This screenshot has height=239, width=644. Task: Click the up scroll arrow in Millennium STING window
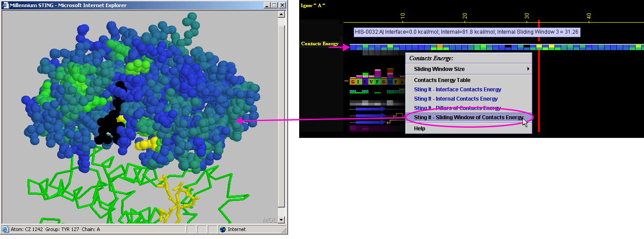click(x=281, y=14)
